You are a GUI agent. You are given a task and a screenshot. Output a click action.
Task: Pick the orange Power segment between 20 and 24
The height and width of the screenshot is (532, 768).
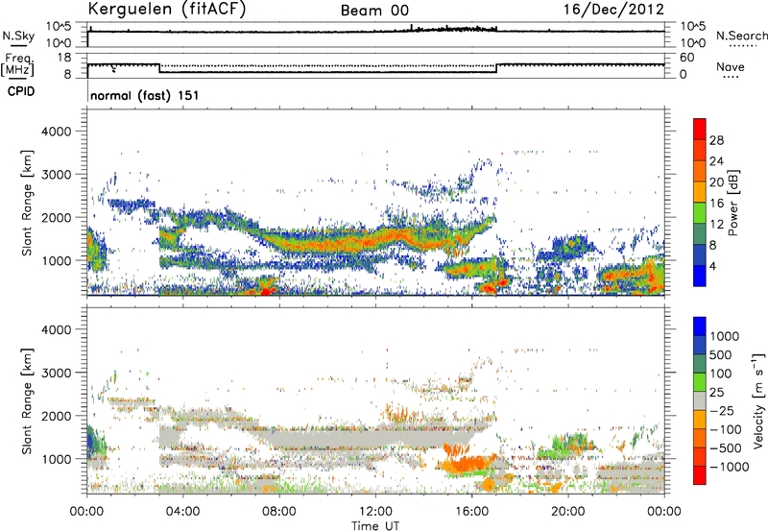700,171
